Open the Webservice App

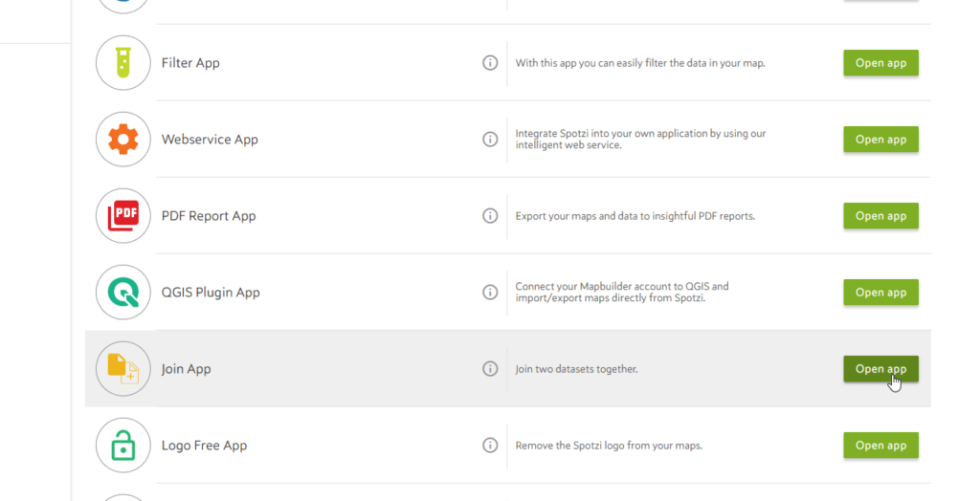pyautogui.click(x=880, y=140)
